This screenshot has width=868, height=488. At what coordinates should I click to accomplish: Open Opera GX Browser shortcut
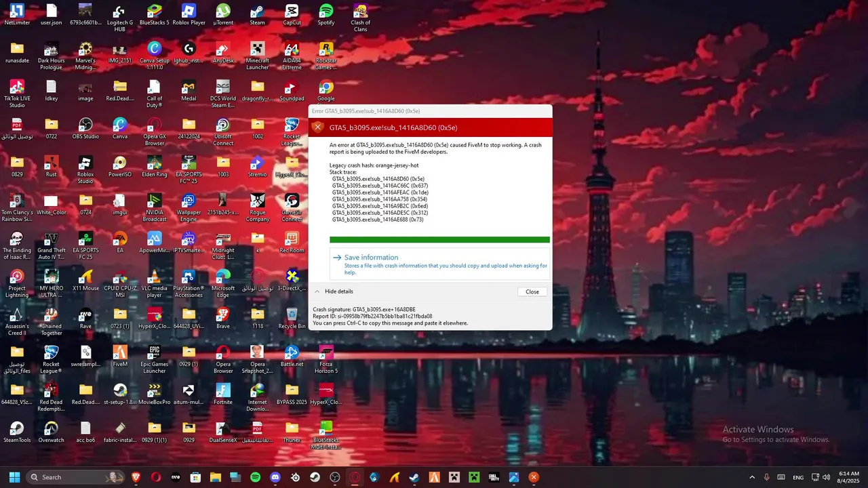pyautogui.click(x=155, y=131)
